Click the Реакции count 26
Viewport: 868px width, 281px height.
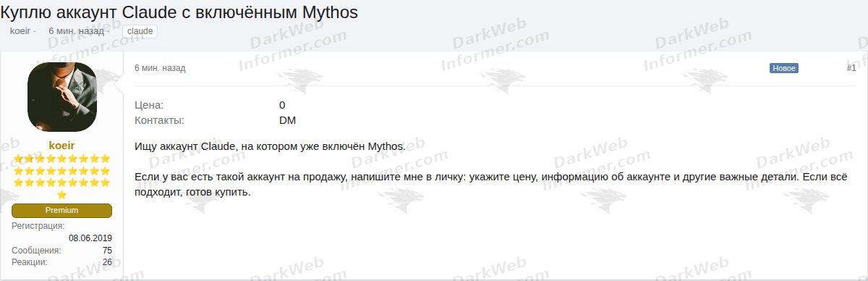[107, 261]
